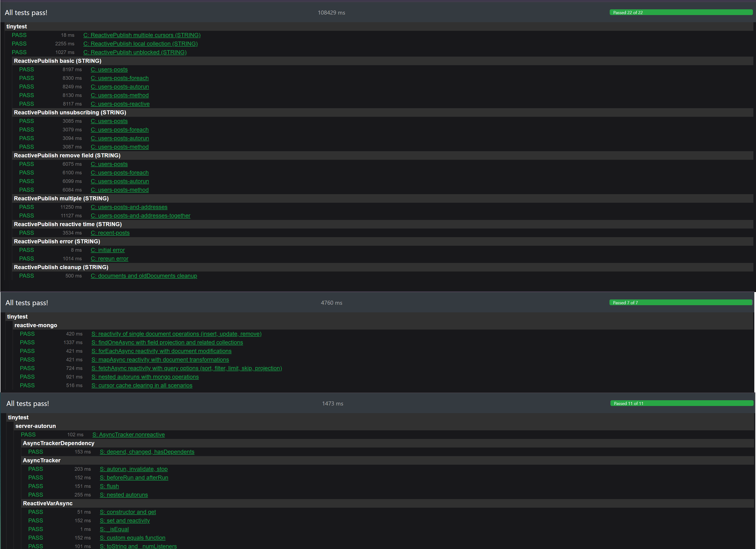
Task: Click PASS status for 'C: initial error'
Action: 26,250
